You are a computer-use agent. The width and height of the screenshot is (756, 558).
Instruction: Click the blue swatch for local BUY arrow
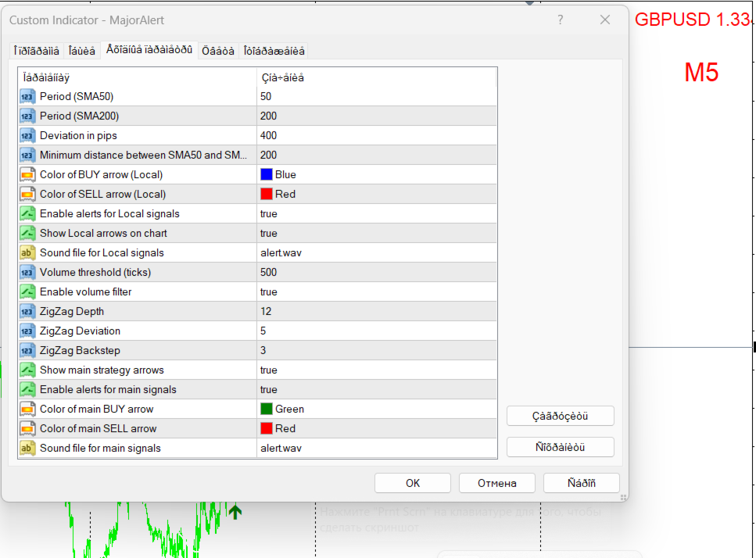click(x=266, y=174)
